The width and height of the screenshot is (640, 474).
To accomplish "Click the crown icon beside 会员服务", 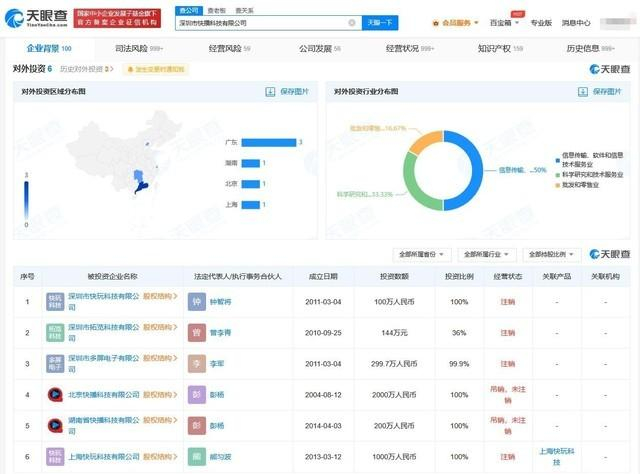I will (436, 23).
